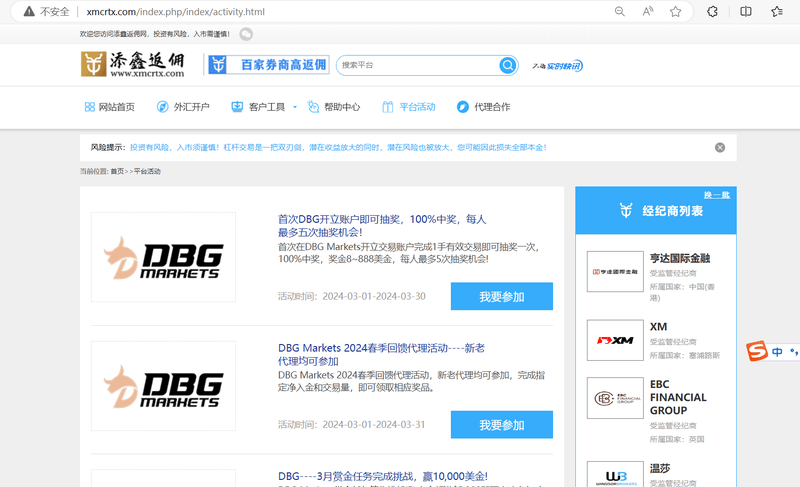Click the 平台活动 gift icon
800x487 pixels.
[388, 107]
